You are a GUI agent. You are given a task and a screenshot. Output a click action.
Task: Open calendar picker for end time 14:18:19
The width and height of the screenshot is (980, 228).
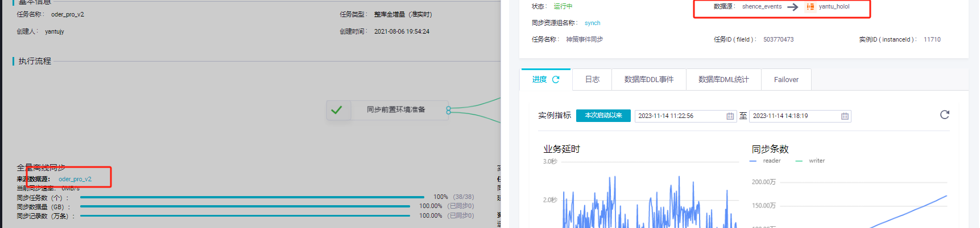tap(845, 116)
